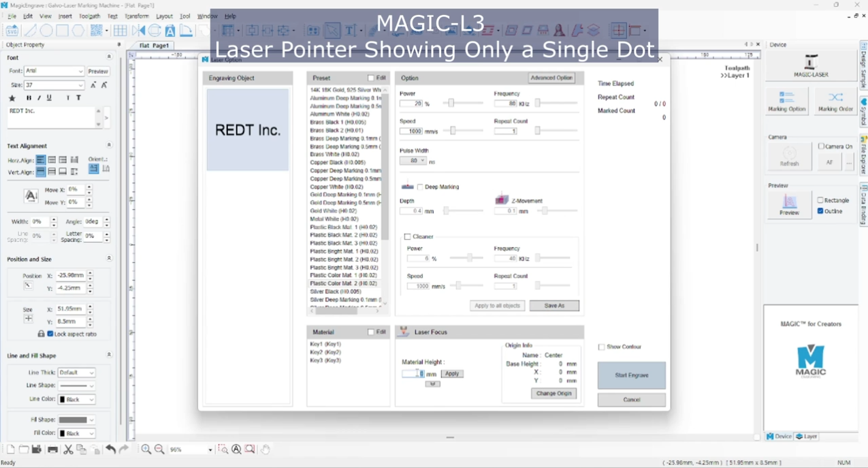Click the MAGIC-LASER device button
Screen dimensions: 868x468
810,66
